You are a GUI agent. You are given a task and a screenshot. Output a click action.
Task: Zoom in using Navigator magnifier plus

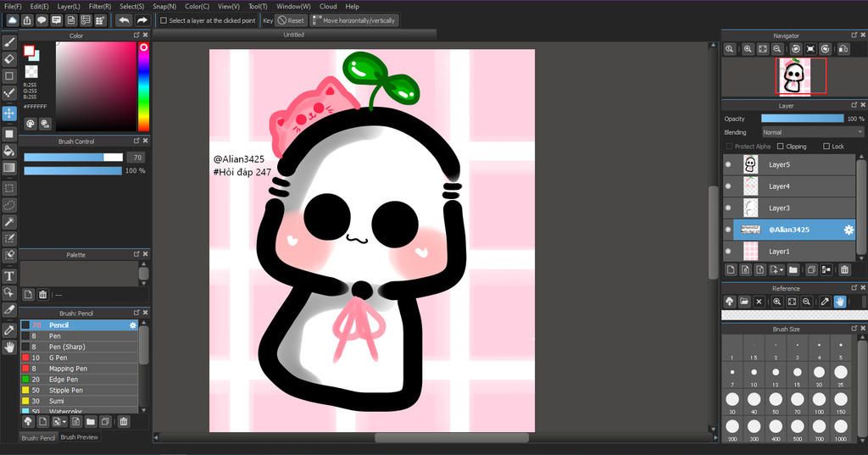748,49
